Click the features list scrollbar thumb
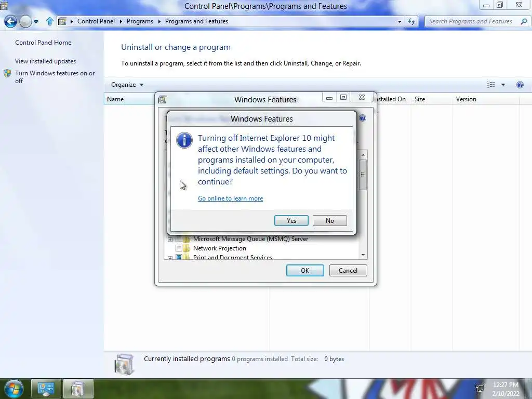The height and width of the screenshot is (399, 532). 363,175
